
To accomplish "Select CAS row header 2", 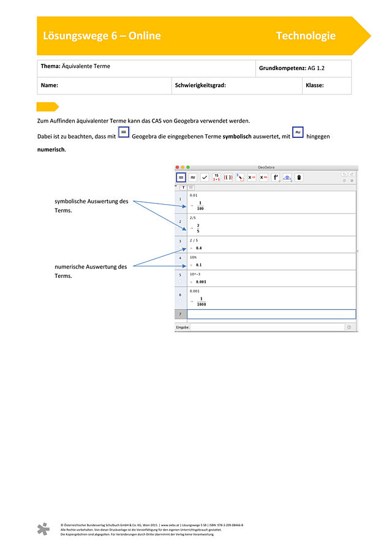I will [181, 225].
